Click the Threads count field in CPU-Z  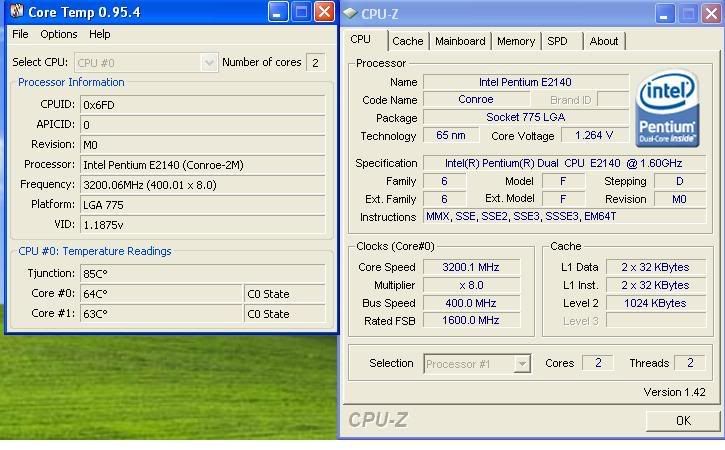tap(690, 363)
